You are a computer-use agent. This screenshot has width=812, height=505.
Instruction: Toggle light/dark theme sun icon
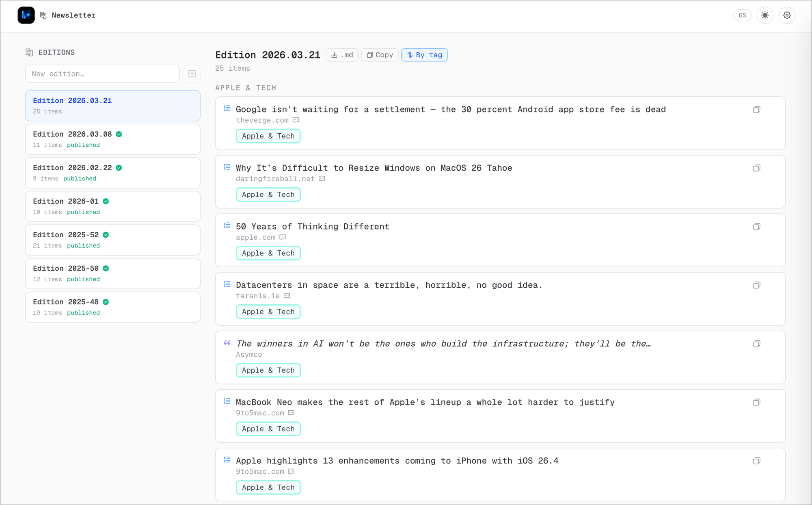pos(765,15)
